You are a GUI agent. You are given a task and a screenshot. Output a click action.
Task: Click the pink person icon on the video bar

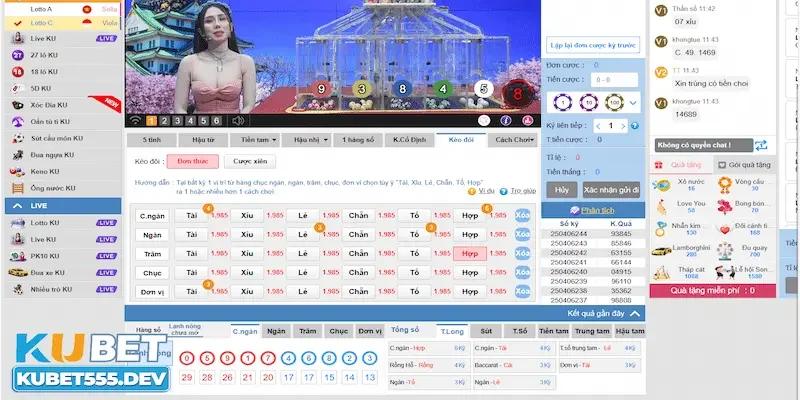click(x=528, y=120)
